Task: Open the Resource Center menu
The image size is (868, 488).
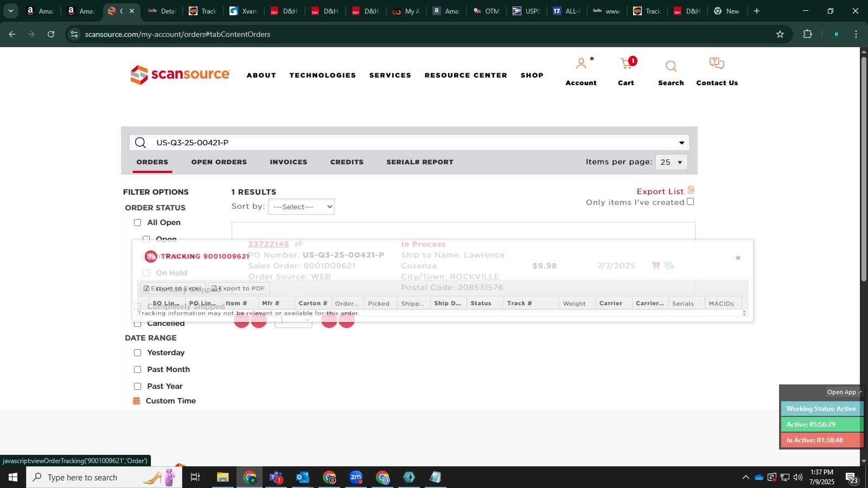Action: pyautogui.click(x=465, y=75)
